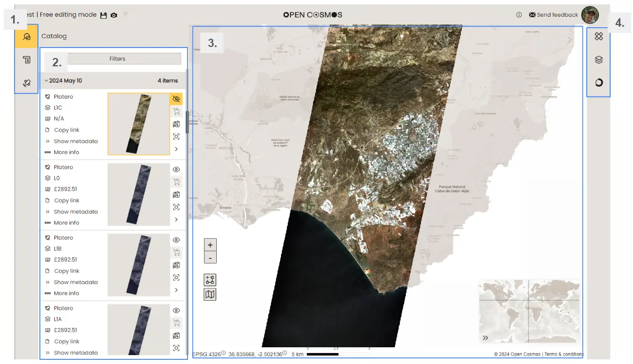The height and width of the screenshot is (364, 633).
Task: Hide the L1C Platero image layer
Action: pyautogui.click(x=177, y=98)
